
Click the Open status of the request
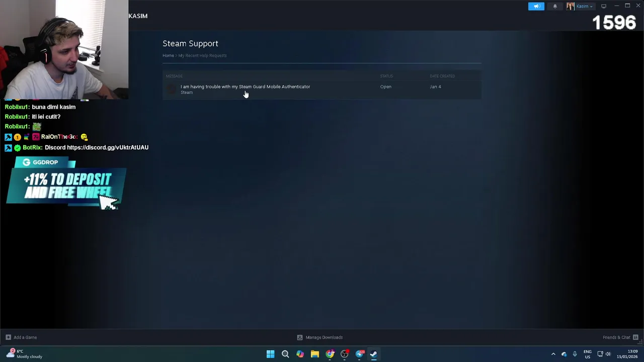tap(385, 86)
